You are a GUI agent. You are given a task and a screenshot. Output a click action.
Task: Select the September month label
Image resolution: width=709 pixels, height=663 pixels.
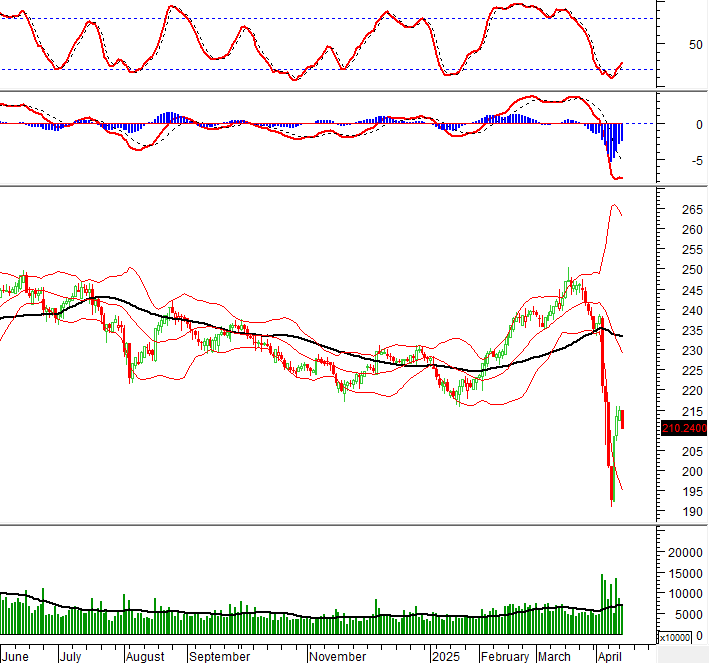pyautogui.click(x=219, y=657)
